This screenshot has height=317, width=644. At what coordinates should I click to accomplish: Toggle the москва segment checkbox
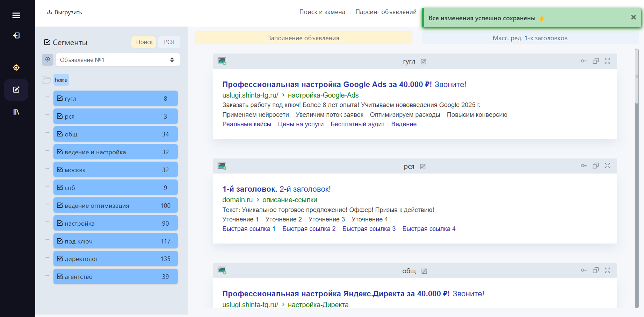[x=60, y=170]
